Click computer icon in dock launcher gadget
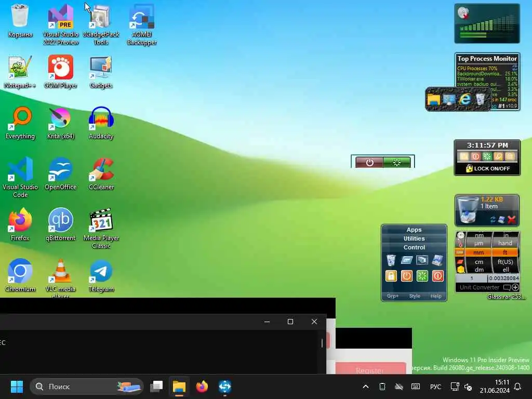The height and width of the screenshot is (399, 532). coord(449,100)
